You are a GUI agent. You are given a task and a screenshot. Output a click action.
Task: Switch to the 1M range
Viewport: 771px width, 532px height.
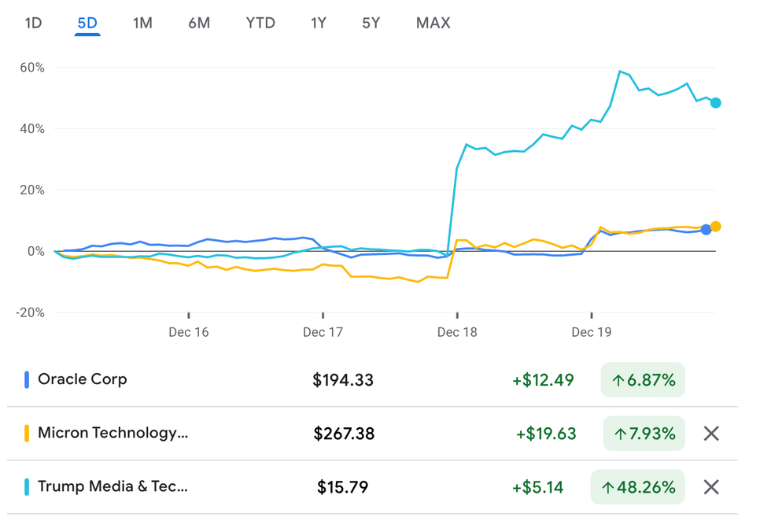tap(142, 23)
